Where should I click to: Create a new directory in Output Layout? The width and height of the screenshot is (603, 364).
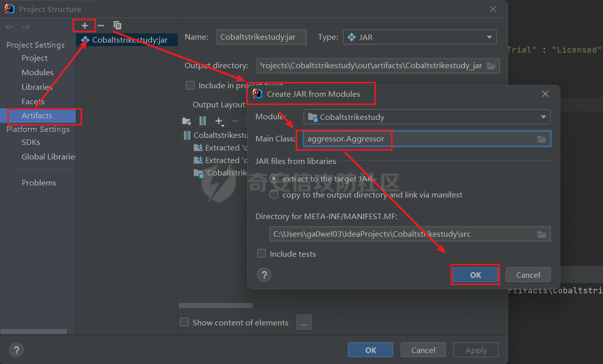click(x=187, y=121)
